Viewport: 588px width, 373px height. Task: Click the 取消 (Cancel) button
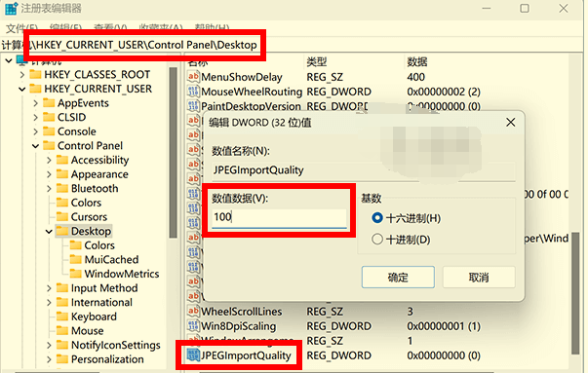coord(479,278)
